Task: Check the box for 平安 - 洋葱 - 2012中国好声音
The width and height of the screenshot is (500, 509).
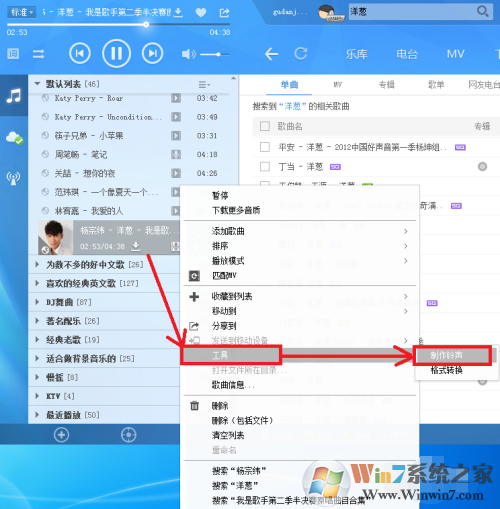Action: coord(265,147)
